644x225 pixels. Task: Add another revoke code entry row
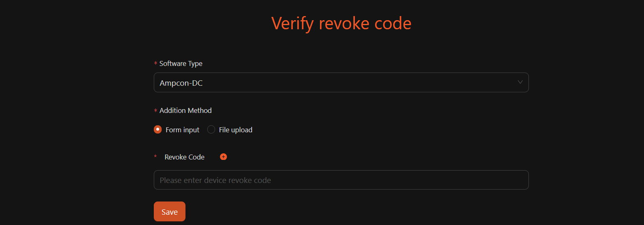[x=223, y=157]
